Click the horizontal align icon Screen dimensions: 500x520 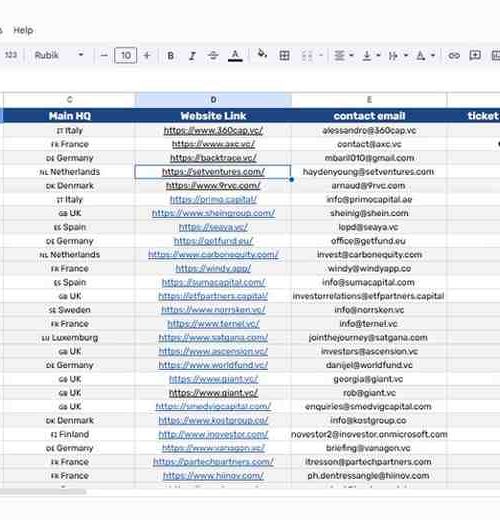[x=339, y=55]
